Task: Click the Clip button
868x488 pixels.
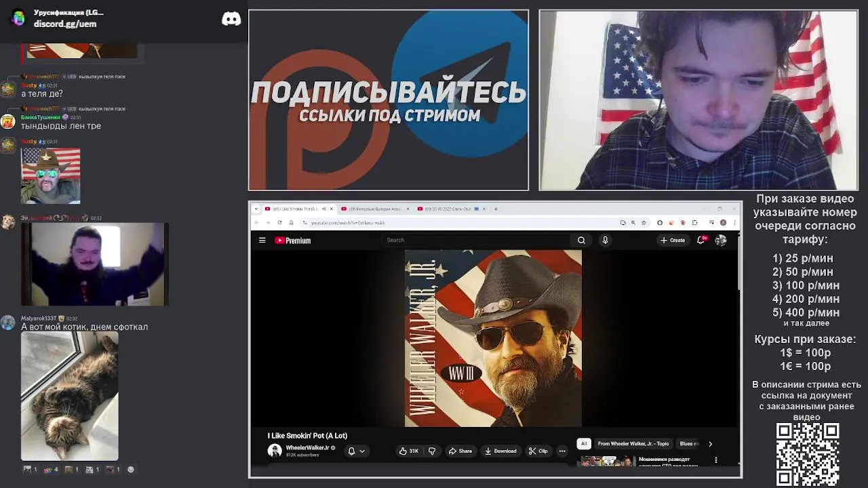Action: pos(538,451)
